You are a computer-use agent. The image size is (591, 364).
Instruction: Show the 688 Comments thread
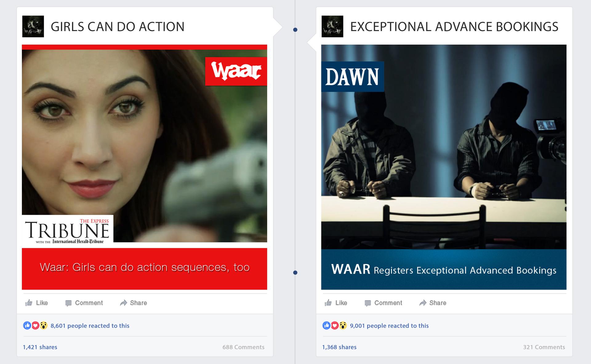[243, 347]
